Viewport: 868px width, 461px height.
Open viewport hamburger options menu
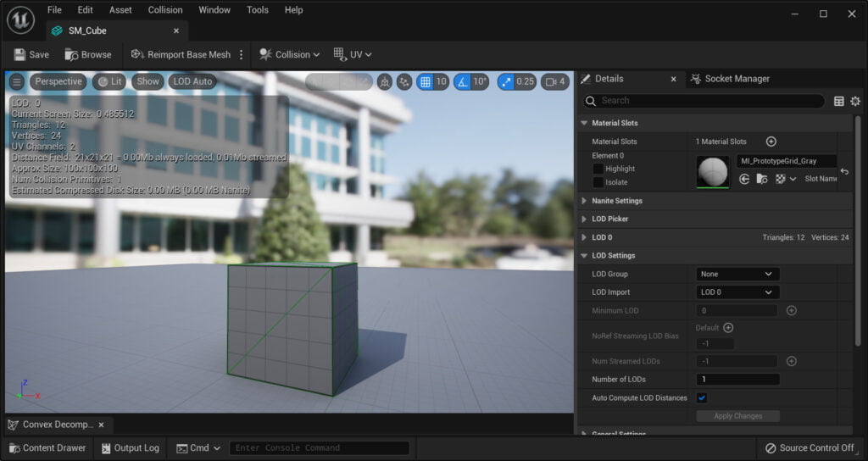17,82
